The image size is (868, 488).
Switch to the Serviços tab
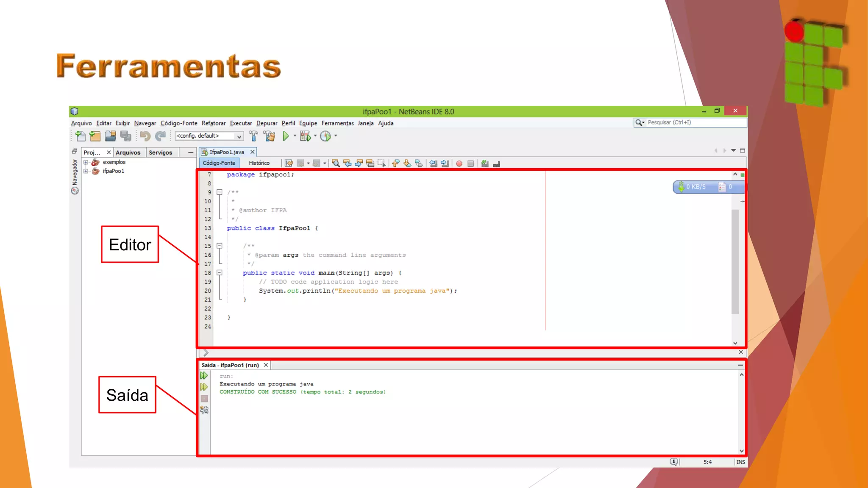[x=160, y=152]
